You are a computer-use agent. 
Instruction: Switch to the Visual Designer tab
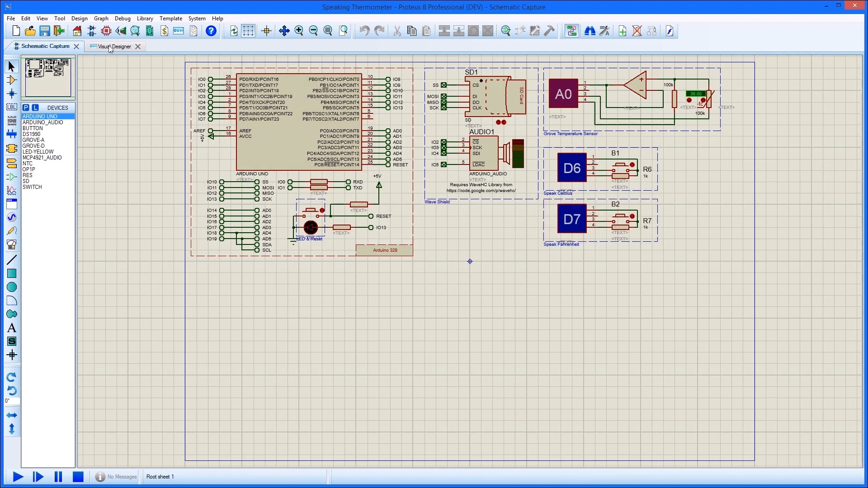(x=114, y=46)
